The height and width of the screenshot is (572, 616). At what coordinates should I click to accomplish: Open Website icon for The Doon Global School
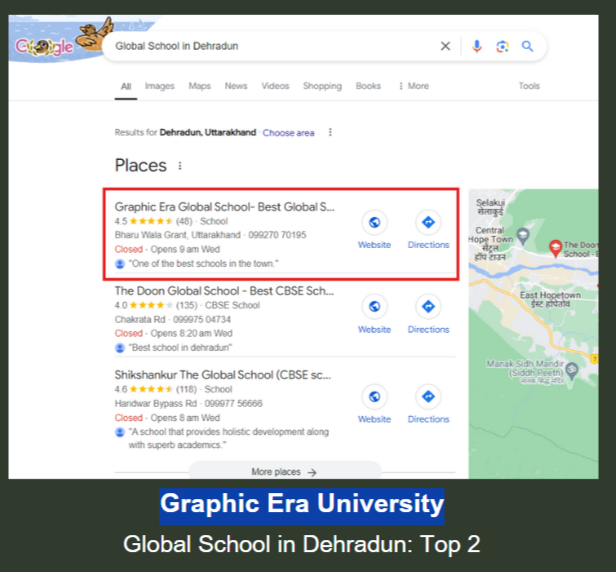click(374, 306)
